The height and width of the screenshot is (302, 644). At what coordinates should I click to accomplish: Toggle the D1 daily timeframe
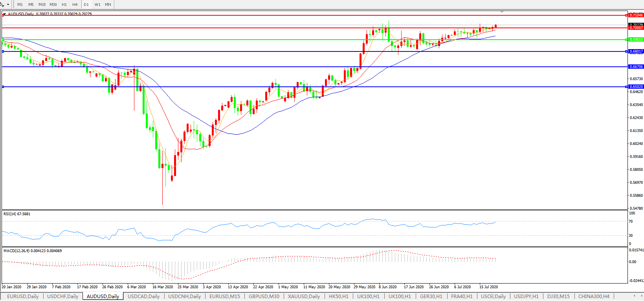tap(86, 5)
